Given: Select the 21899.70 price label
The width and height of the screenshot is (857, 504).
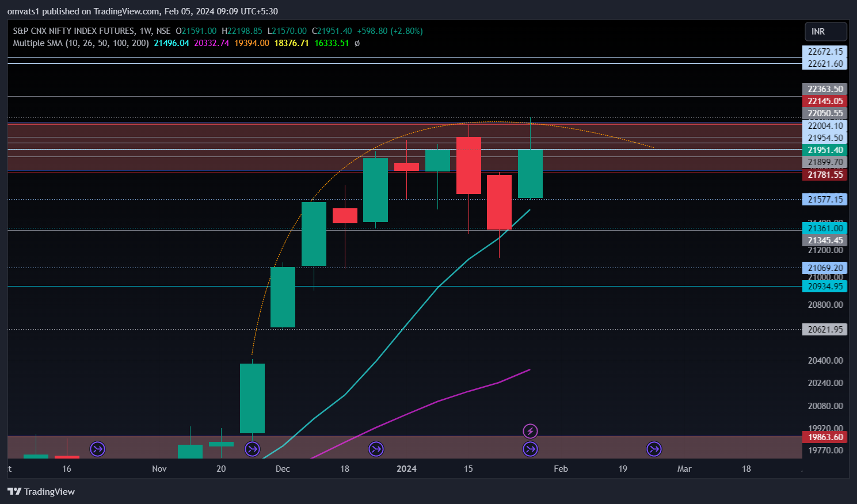Looking at the screenshot, I should click(x=825, y=163).
